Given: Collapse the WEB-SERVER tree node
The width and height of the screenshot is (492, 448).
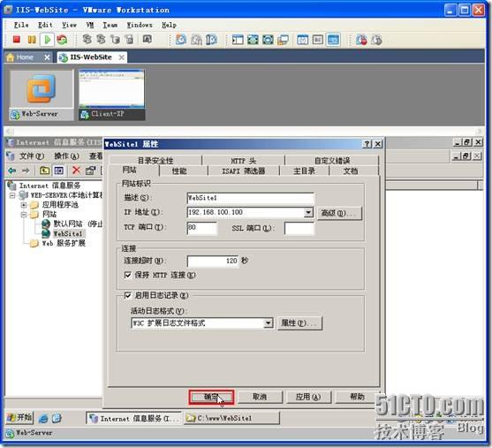Looking at the screenshot, I should [12, 195].
